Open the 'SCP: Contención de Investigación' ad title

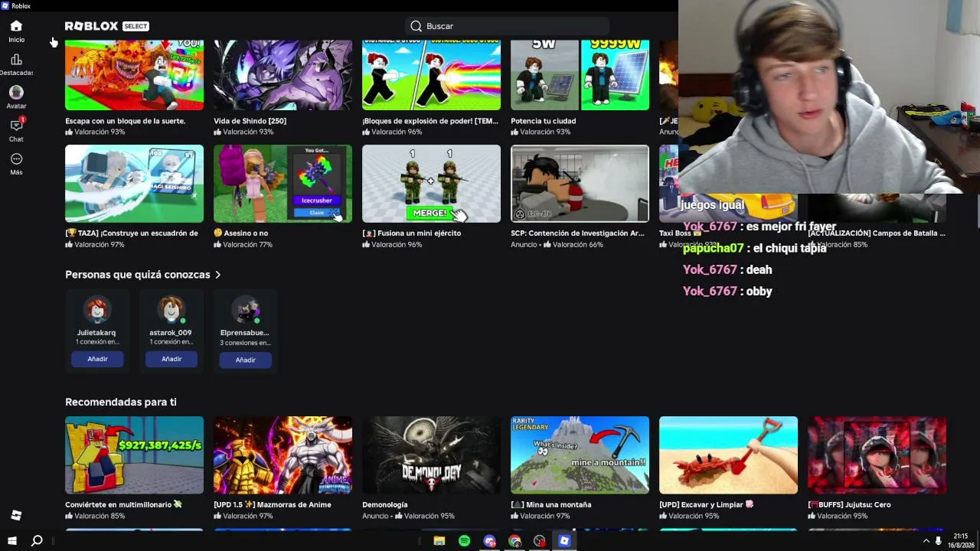pos(577,233)
